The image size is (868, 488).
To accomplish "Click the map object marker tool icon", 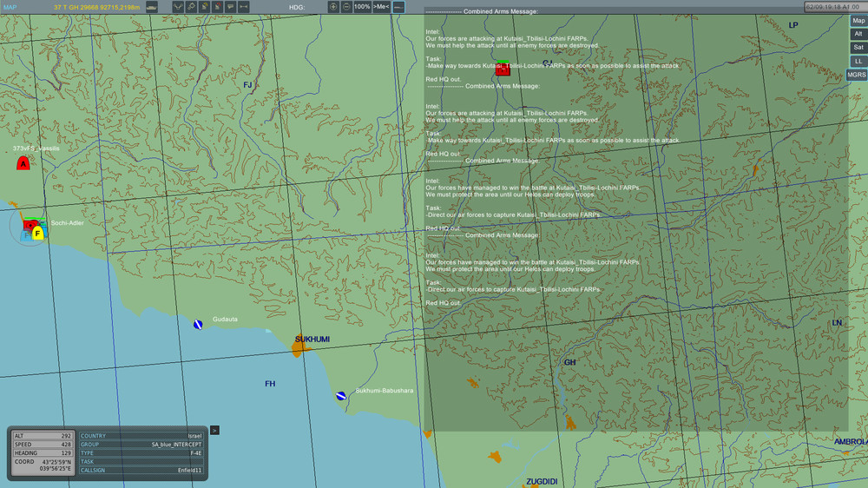I will click(x=204, y=7).
